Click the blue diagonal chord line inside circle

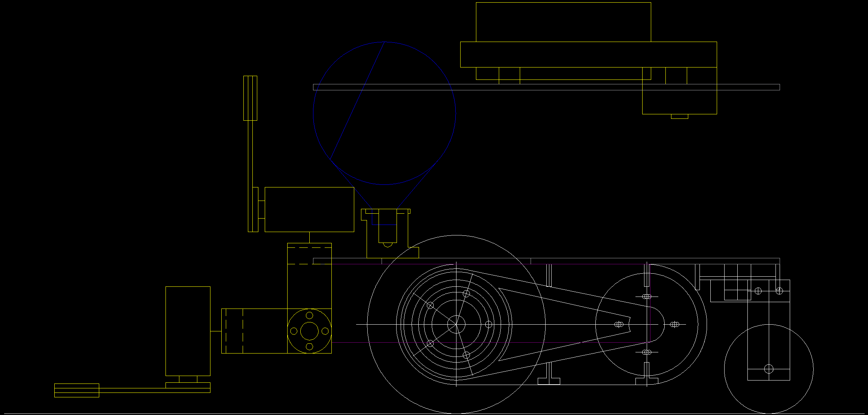click(x=358, y=101)
